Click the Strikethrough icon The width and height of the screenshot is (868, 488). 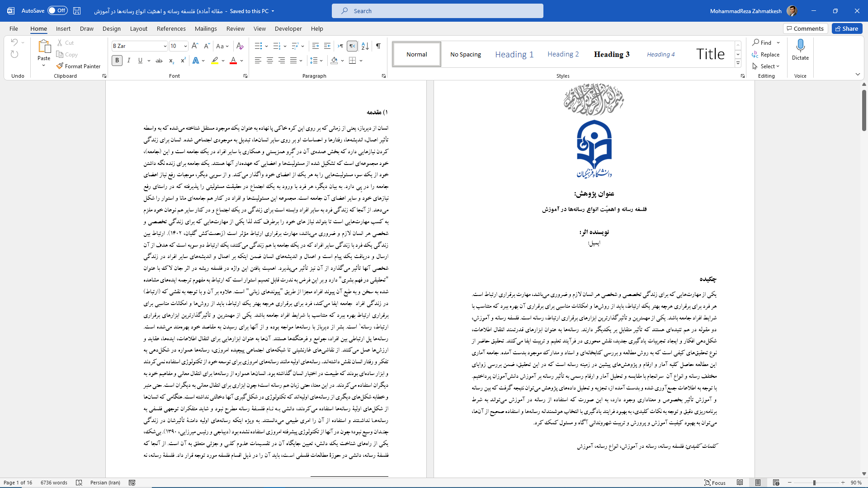click(x=159, y=61)
